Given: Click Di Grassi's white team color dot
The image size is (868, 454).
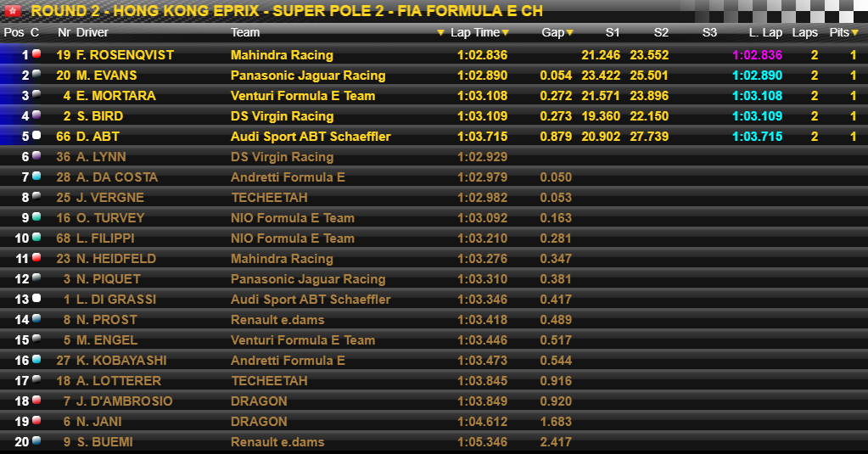Looking at the screenshot, I should pos(36,298).
